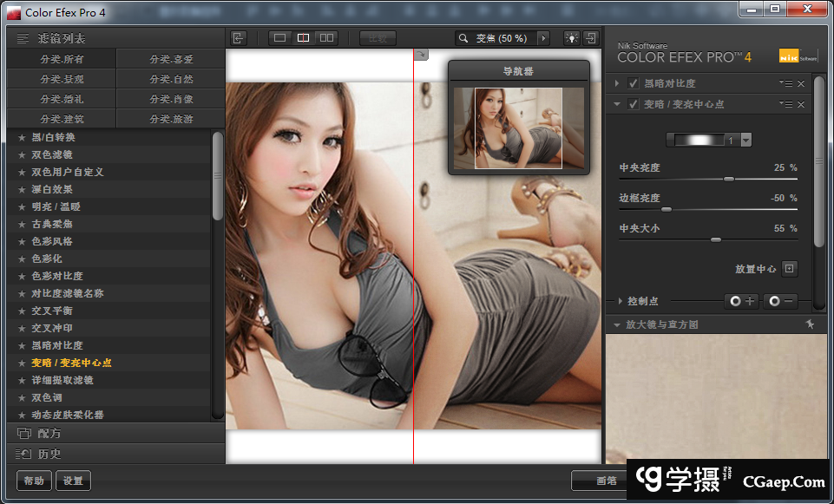This screenshot has height=504, width=834.
Task: Select the split preview view icon
Action: (303, 38)
